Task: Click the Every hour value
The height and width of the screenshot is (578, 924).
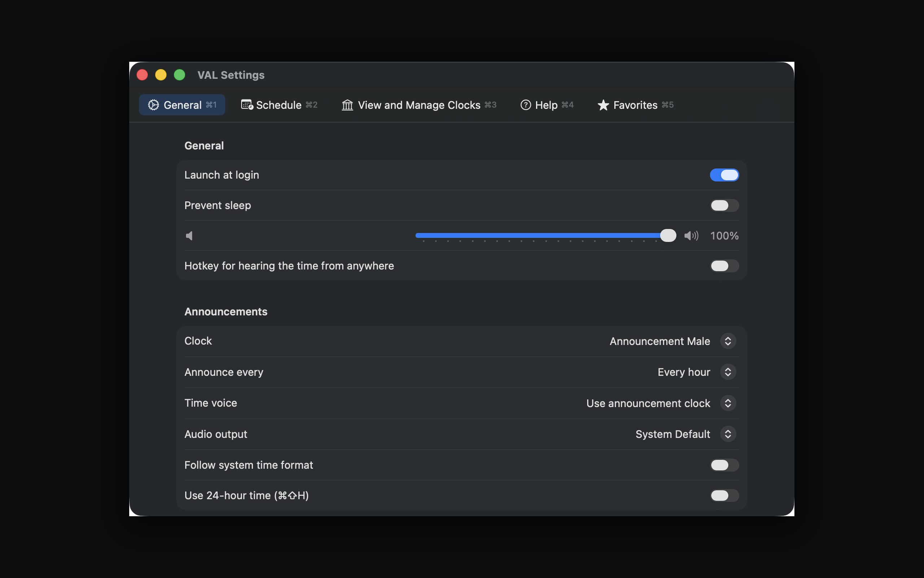Action: click(x=684, y=372)
